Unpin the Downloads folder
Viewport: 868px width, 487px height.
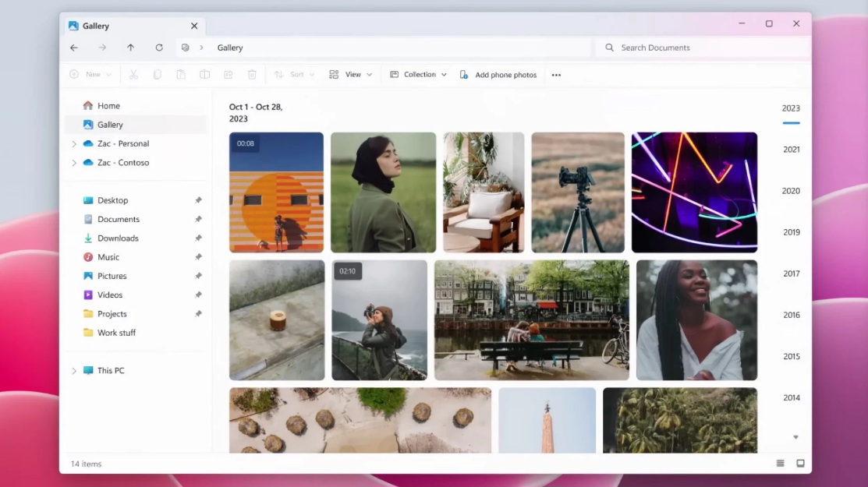tap(198, 238)
